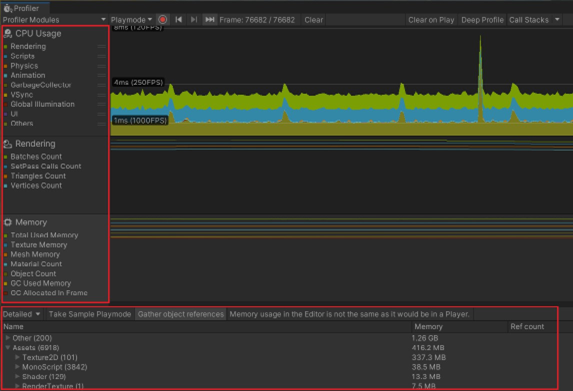The image size is (573, 391).
Task: Select the Memory module icon
Action: click(8, 222)
